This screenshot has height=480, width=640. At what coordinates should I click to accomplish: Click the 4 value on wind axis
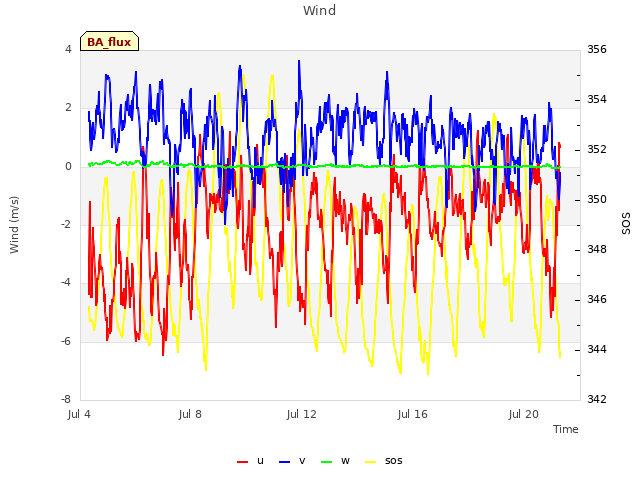(x=68, y=49)
